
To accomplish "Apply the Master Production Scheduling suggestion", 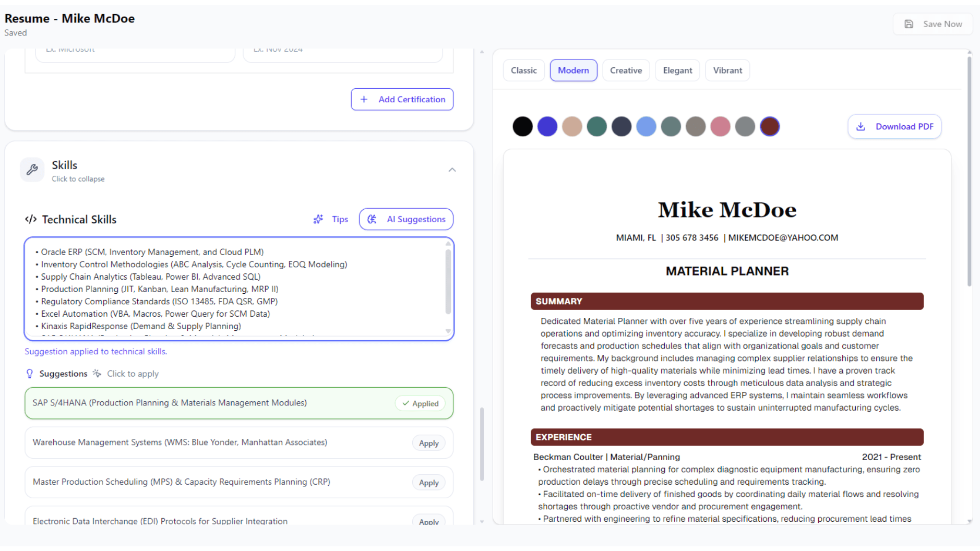I will tap(428, 482).
